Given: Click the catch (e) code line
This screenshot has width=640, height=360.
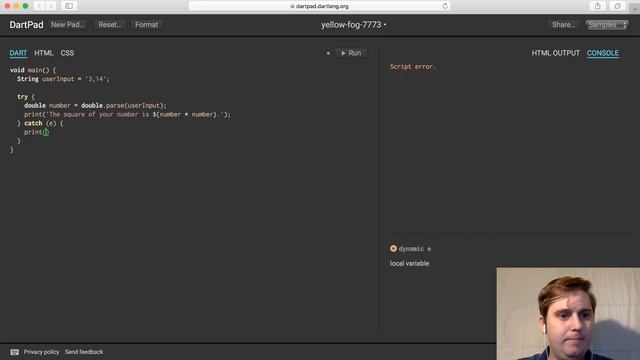Looking at the screenshot, I should click(x=40, y=123).
